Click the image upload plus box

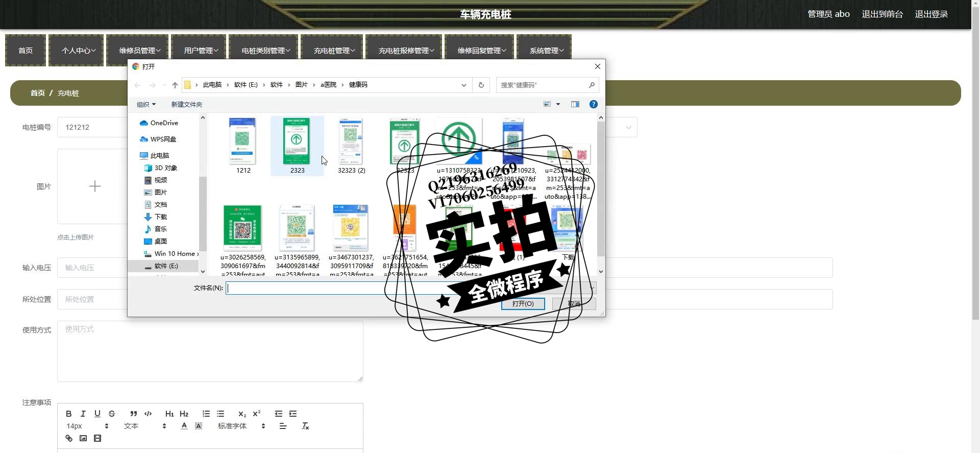coord(94,186)
